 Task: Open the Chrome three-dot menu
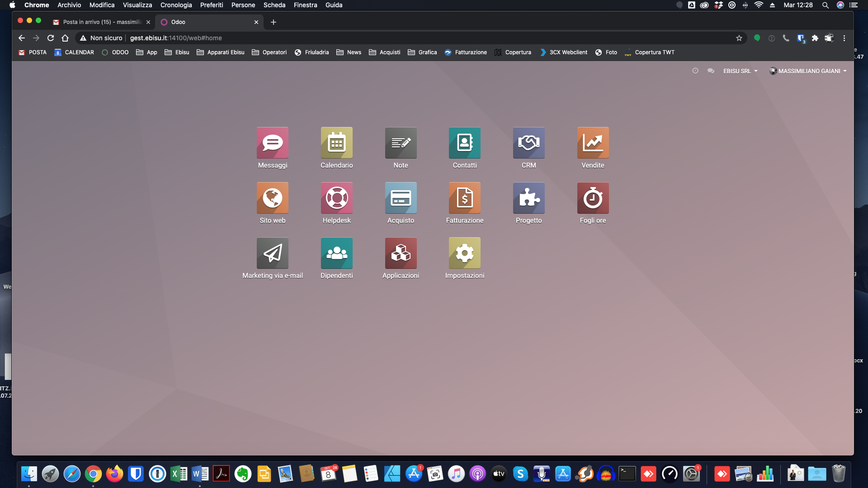click(844, 38)
